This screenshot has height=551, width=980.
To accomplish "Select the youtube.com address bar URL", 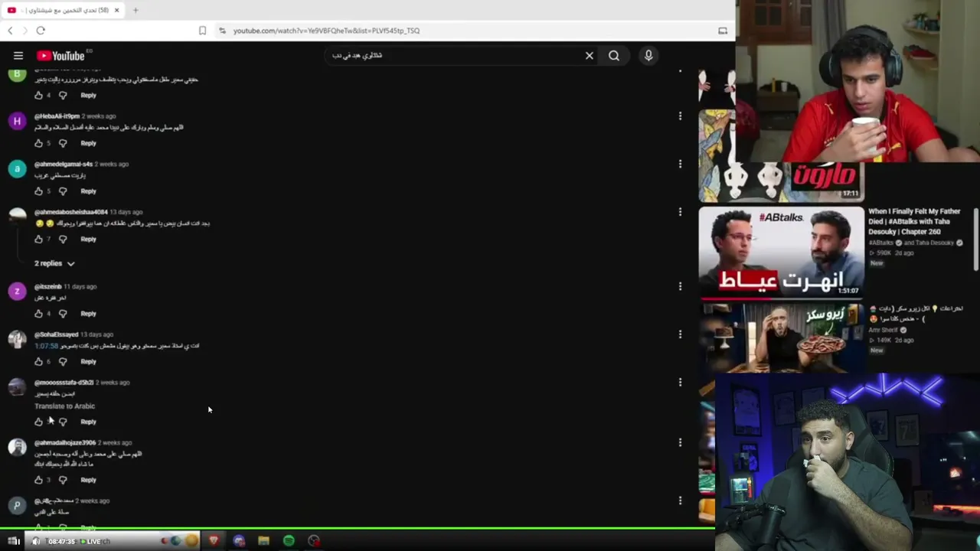I will (x=326, y=31).
